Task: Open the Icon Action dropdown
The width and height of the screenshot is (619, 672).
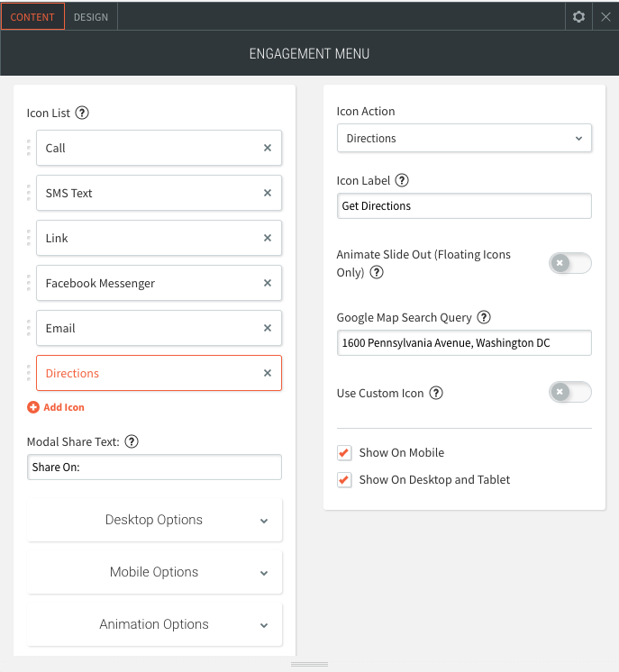Action: pos(464,138)
